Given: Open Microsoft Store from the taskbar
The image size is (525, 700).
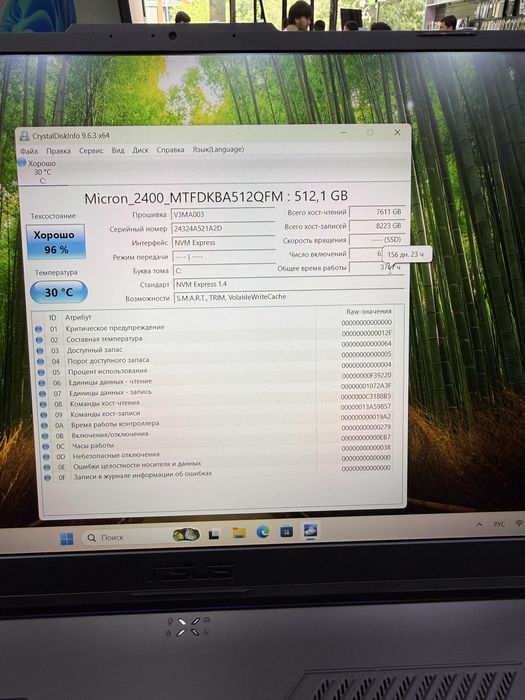Looking at the screenshot, I should [x=286, y=531].
